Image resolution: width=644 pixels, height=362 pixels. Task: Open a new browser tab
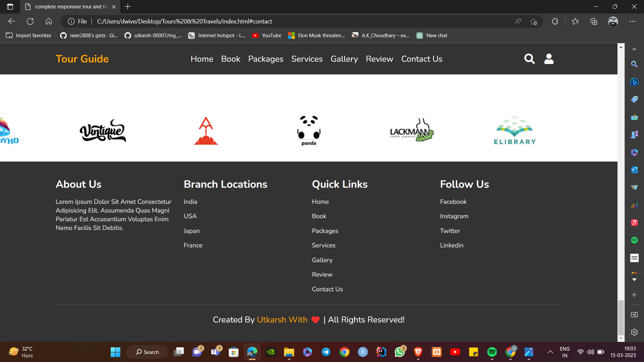point(128,7)
